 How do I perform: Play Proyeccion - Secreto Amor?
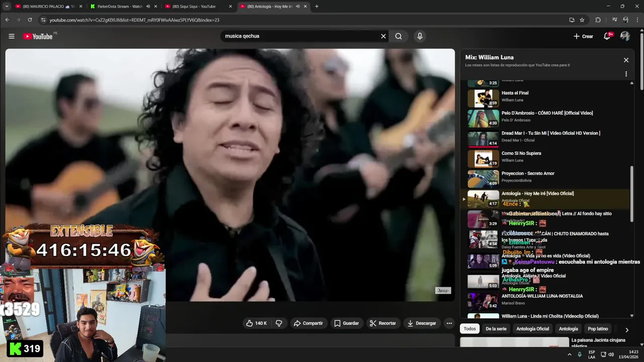point(546,178)
